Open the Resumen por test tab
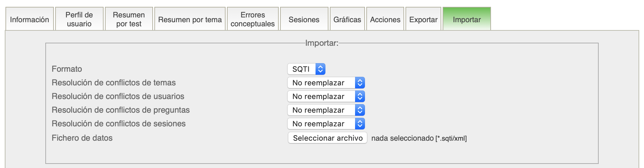644x168 pixels. coord(129,19)
